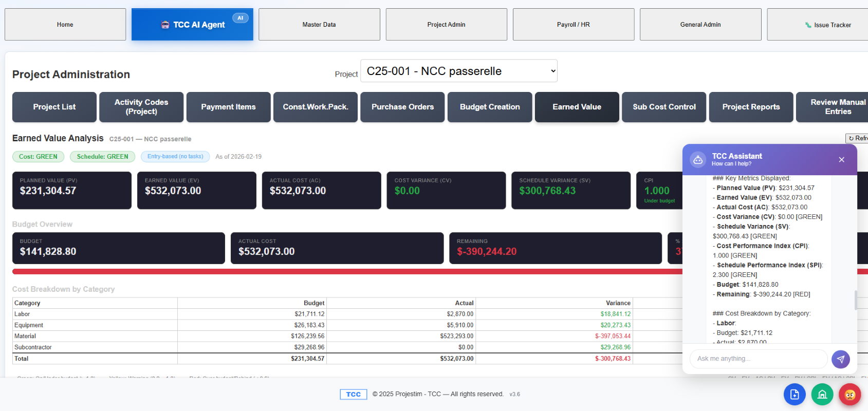Click the red angry-face floating button
The image size is (868, 411).
point(849,395)
